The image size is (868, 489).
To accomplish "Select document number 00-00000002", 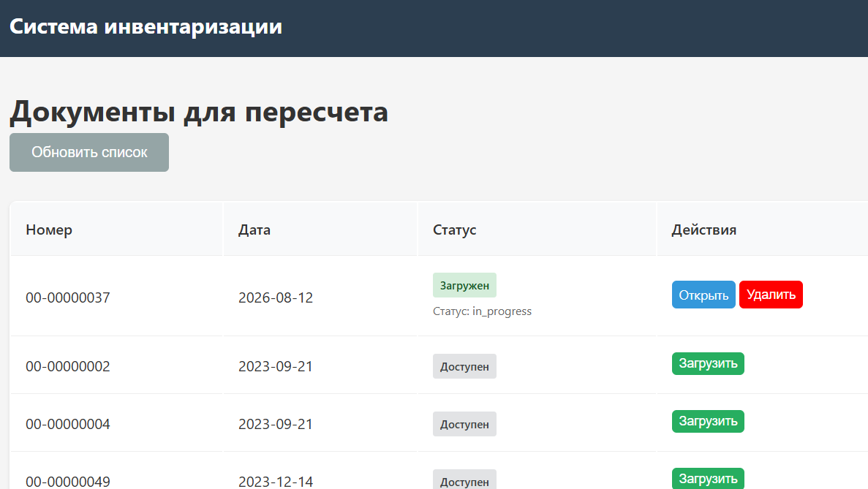I will click(x=68, y=366).
